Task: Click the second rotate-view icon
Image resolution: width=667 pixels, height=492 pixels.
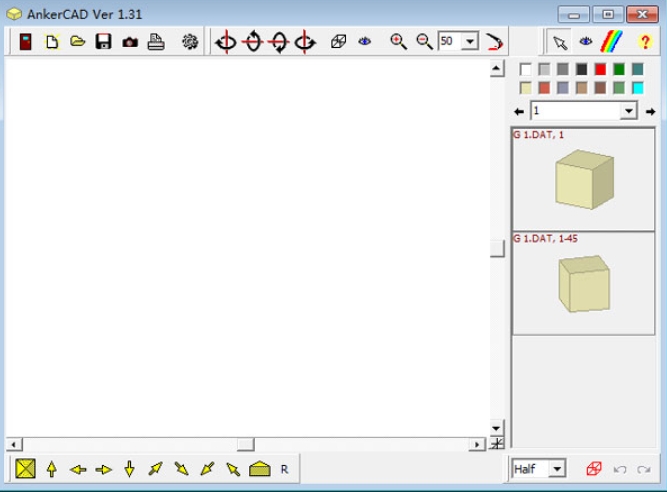Action: click(x=253, y=42)
